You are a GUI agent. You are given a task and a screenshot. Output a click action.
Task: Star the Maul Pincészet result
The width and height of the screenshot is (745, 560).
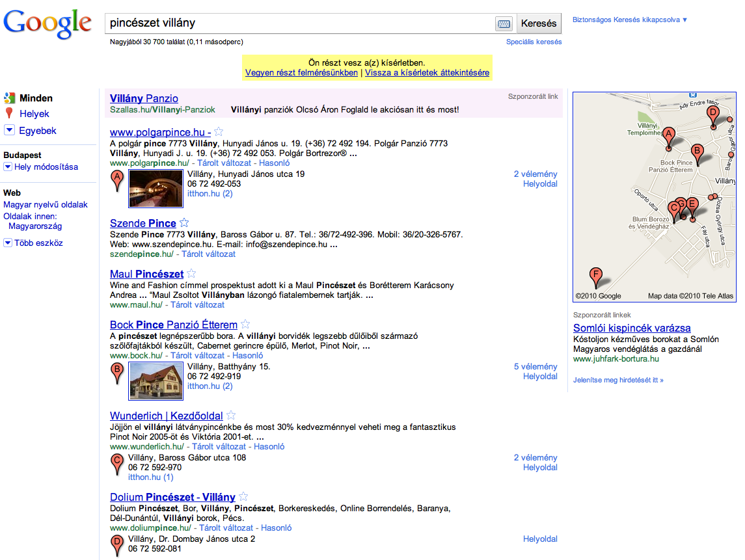[191, 273]
